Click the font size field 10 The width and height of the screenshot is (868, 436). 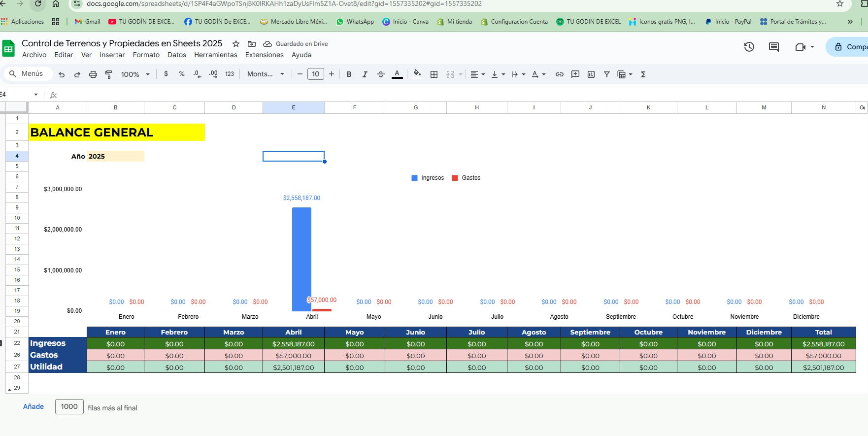(316, 74)
